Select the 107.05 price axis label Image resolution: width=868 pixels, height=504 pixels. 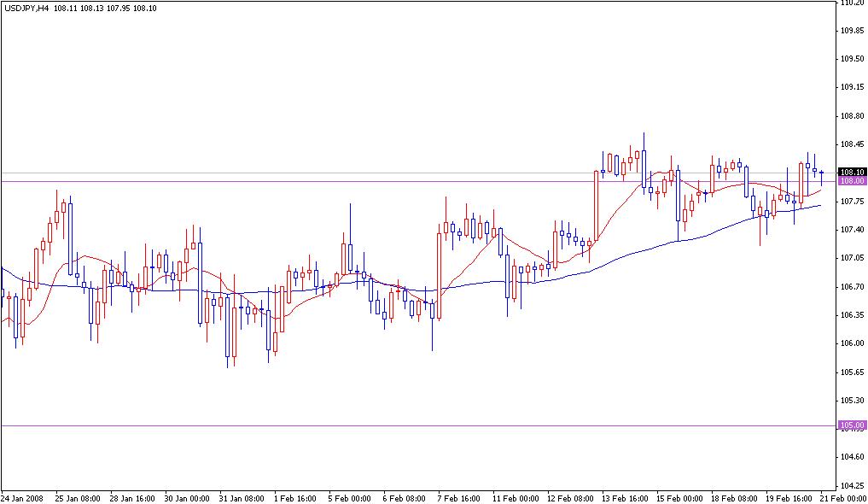click(x=853, y=257)
